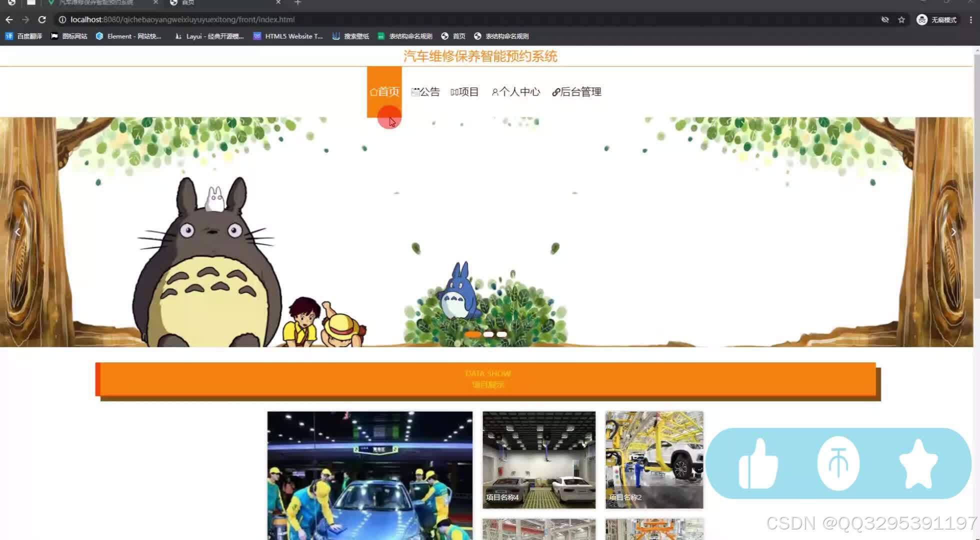Screen dimensions: 980x540
Task: Go to previous carousel slide arrow
Action: [17, 232]
